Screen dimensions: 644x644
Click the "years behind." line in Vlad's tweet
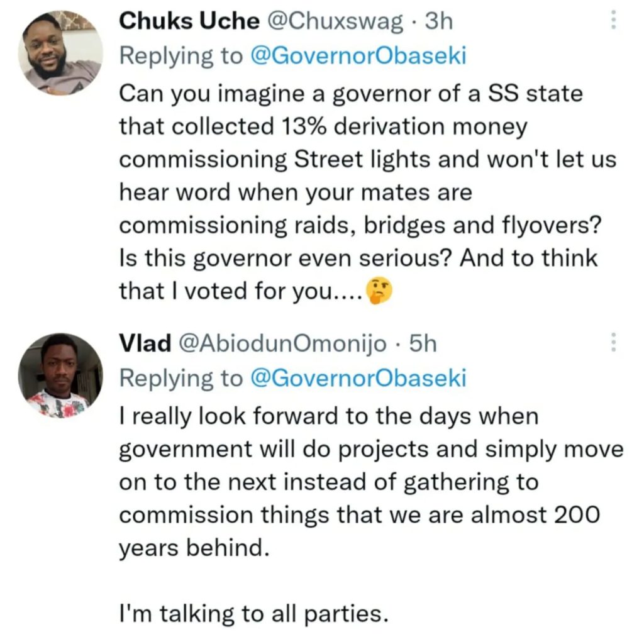pyautogui.click(x=194, y=547)
